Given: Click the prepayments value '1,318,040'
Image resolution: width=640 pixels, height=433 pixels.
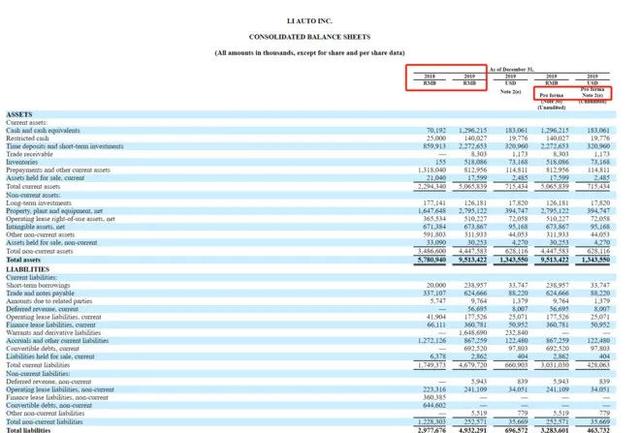Looking at the screenshot, I should 432,170.
